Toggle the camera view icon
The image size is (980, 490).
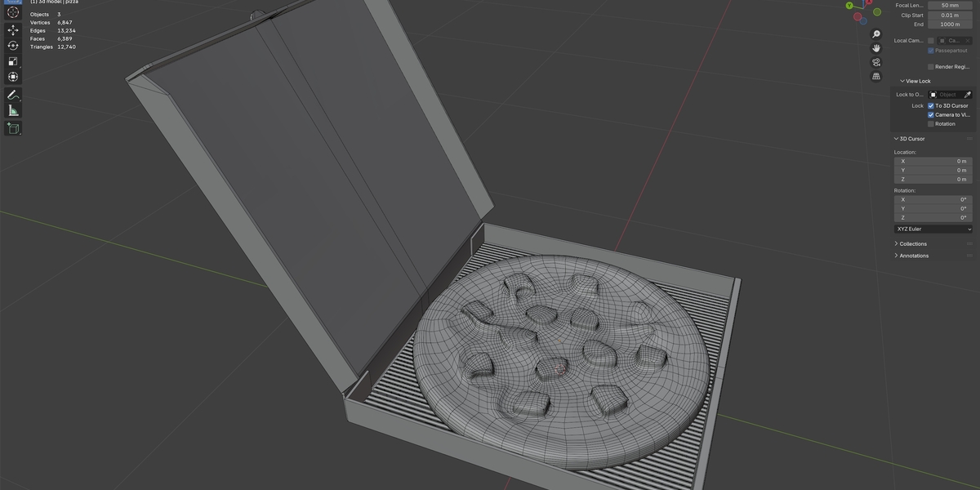(876, 62)
